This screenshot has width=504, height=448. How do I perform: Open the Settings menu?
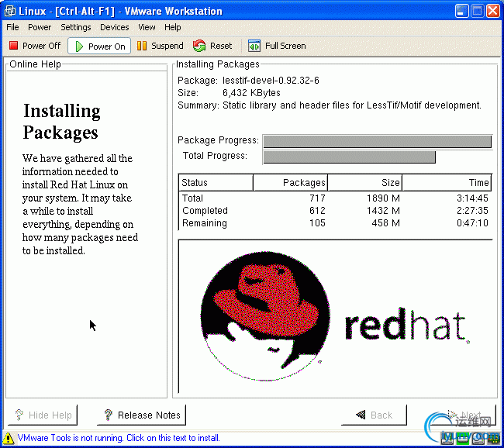(76, 27)
